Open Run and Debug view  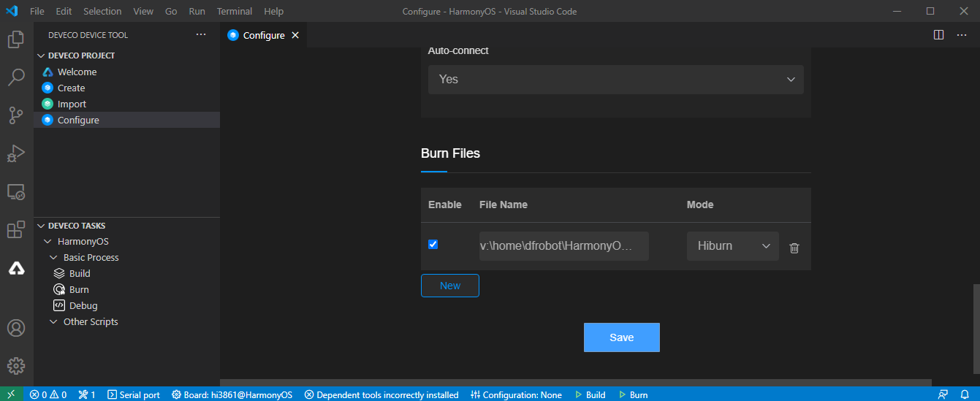click(16, 153)
